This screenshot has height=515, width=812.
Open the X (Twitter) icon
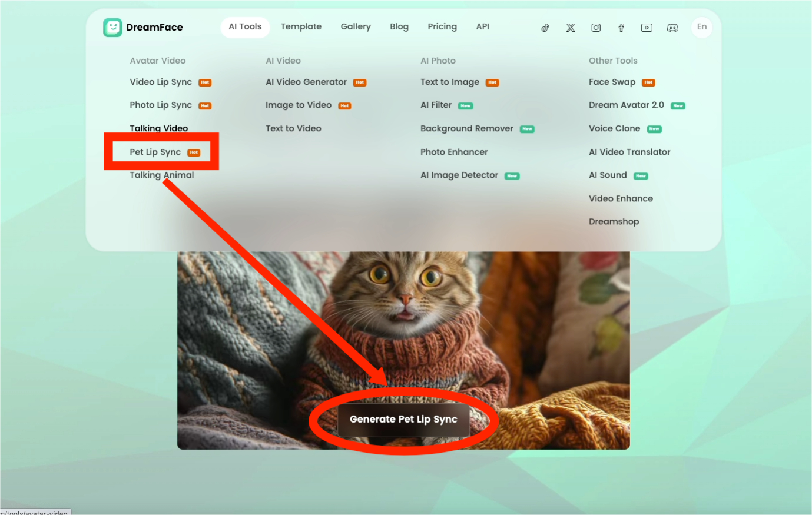[571, 28]
